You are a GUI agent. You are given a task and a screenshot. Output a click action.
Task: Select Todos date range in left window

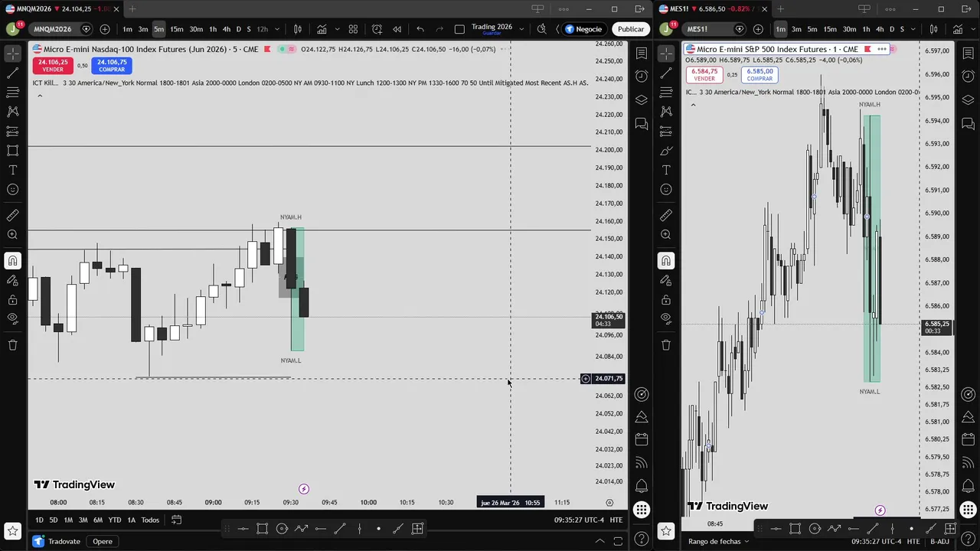(150, 520)
